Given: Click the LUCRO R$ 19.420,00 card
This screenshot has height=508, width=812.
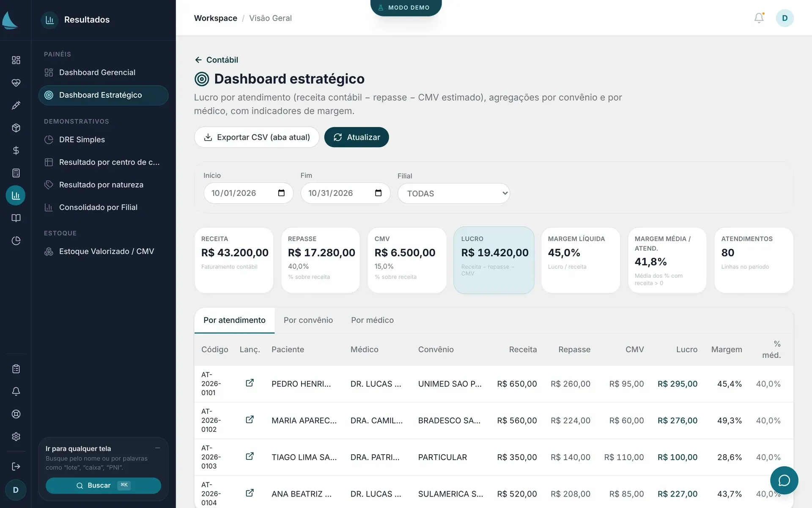Looking at the screenshot, I should [494, 260].
